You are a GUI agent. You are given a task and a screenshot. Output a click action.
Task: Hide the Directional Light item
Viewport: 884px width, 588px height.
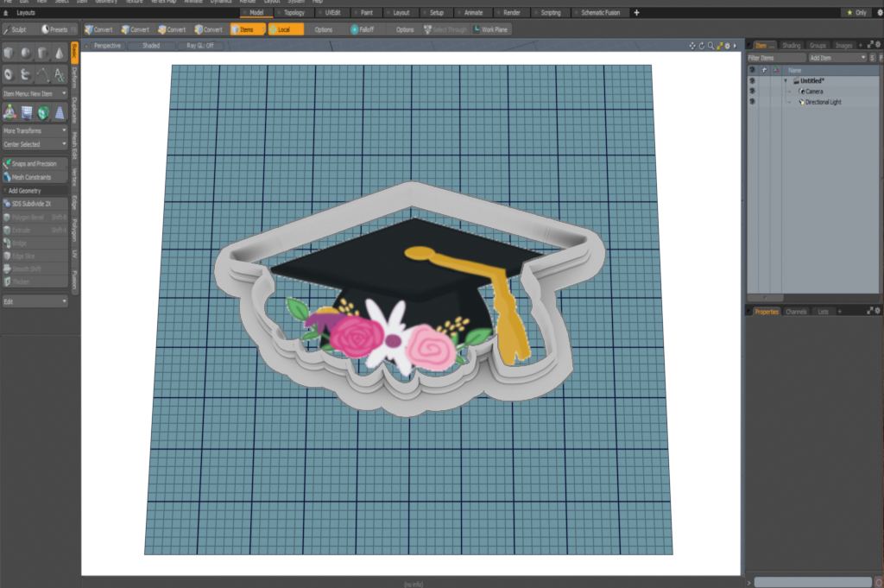pyautogui.click(x=752, y=102)
